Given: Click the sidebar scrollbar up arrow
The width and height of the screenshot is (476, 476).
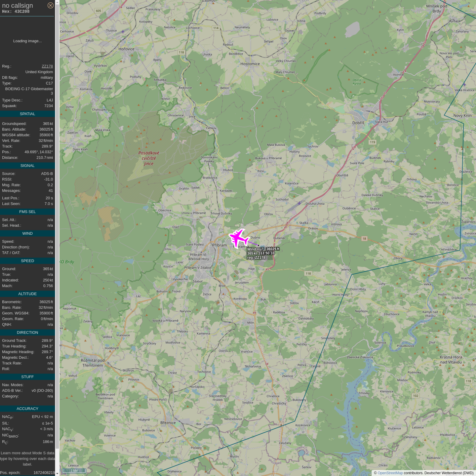Looking at the screenshot, I should [x=57, y=2].
